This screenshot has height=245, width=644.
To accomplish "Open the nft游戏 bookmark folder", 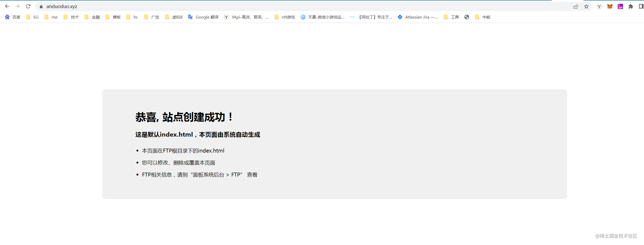I will [285, 17].
